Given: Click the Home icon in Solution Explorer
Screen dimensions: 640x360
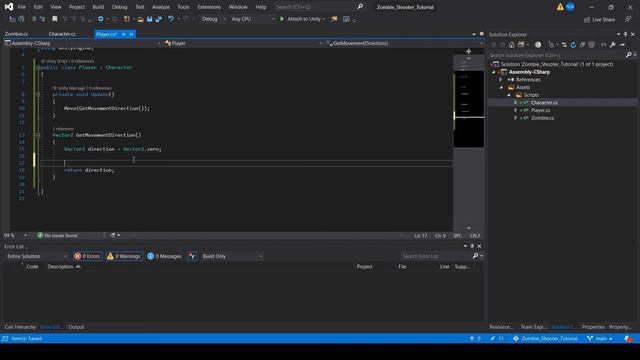Looking at the screenshot, I should (511, 45).
